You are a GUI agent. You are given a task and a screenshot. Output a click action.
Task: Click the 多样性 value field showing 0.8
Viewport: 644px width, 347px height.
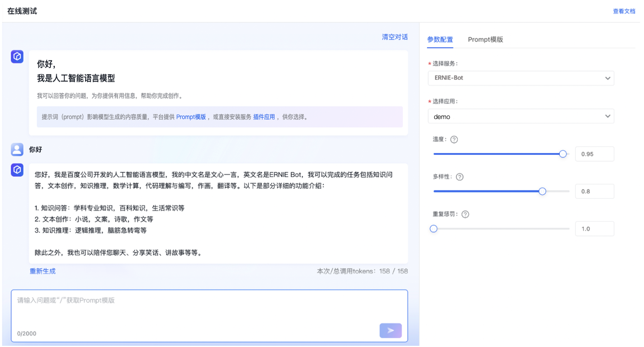[x=595, y=191]
